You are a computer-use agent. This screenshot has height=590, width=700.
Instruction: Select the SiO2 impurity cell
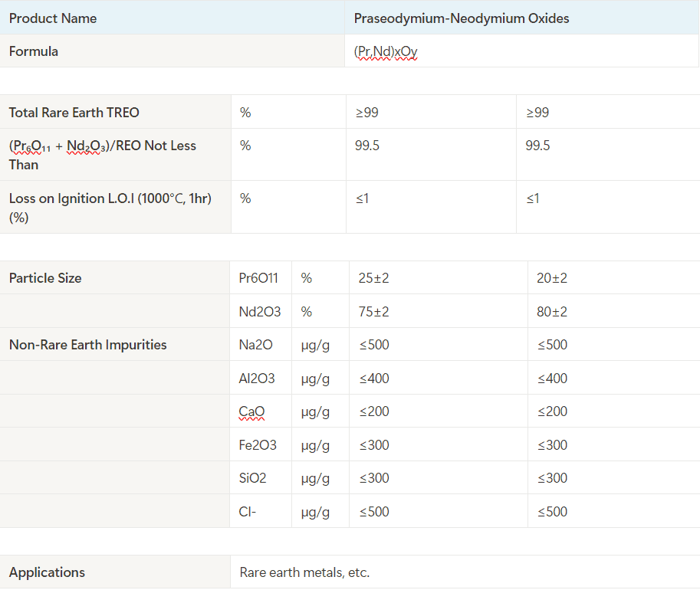(x=252, y=478)
